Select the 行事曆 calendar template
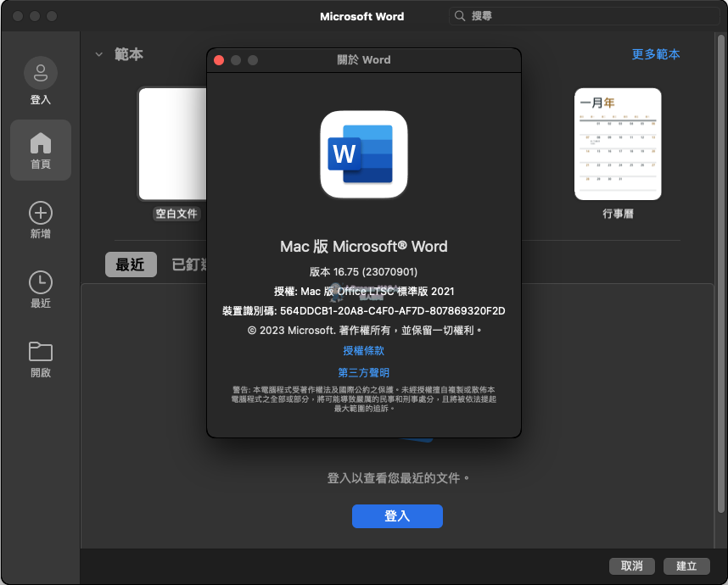 pos(618,144)
